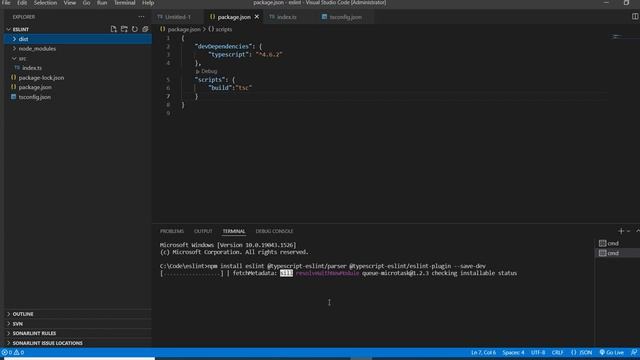Image resolution: width=640 pixels, height=360 pixels.
Task: Open errors and warnings status indicator
Action: coord(13,352)
